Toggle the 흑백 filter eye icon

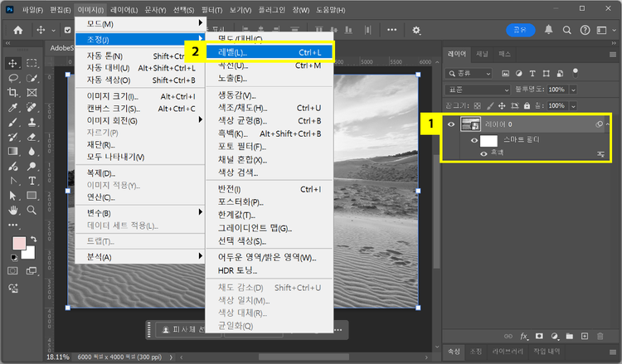[484, 154]
